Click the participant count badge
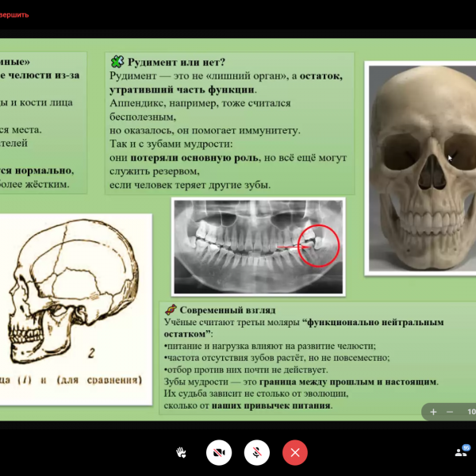Viewport: 476px width, 476px height. [466, 447]
